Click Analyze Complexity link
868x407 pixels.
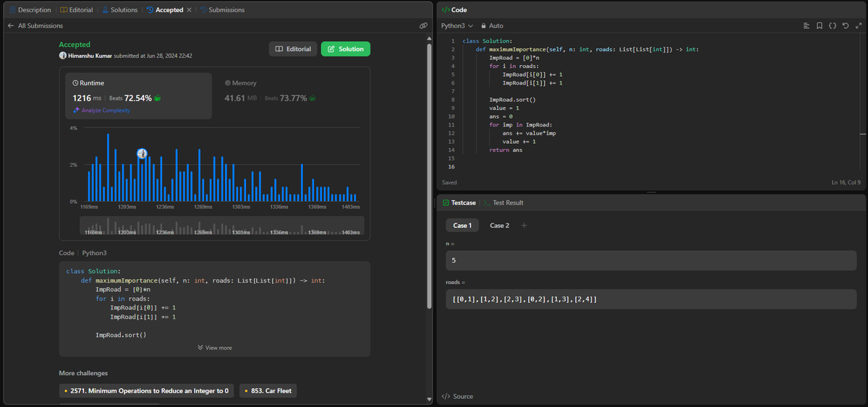(x=101, y=110)
